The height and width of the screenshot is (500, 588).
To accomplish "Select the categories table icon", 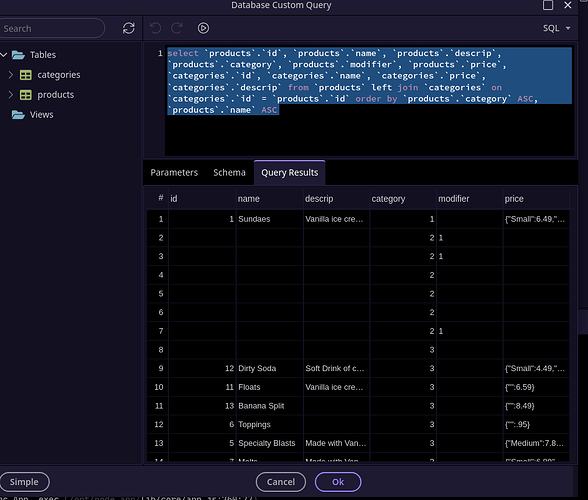I will tap(26, 75).
